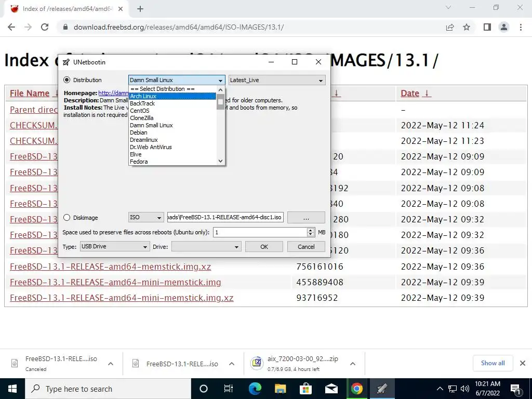Share this page via Chrome share icon
532x399 pixels.
click(x=450, y=27)
